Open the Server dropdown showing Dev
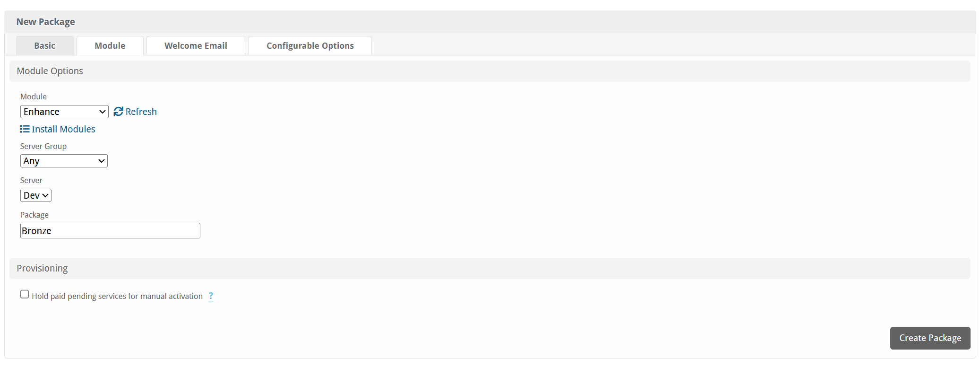Viewport: 980px width, 368px height. (x=36, y=195)
